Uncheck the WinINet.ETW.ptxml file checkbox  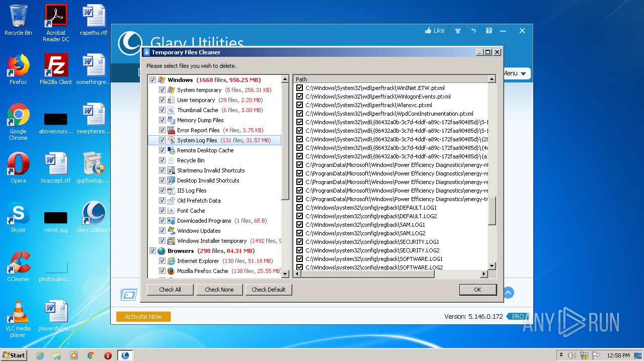300,88
